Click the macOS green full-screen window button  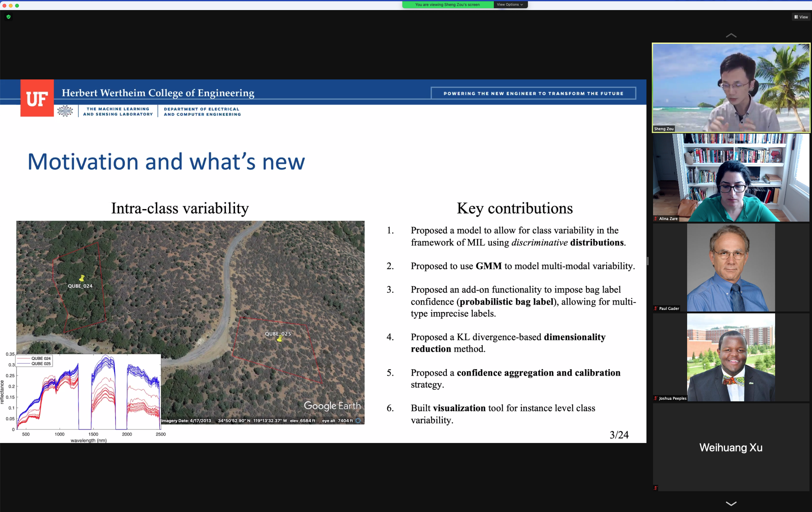click(17, 5)
